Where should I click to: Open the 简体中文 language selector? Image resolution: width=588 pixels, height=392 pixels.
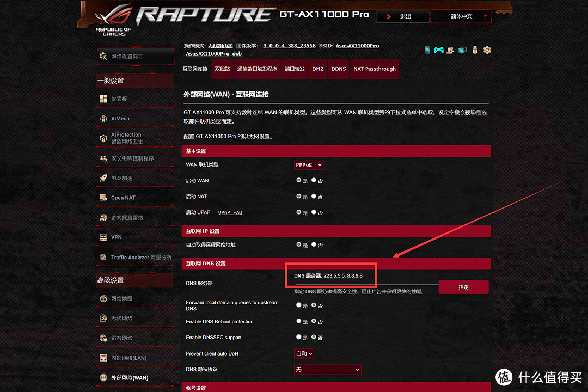[x=461, y=16]
